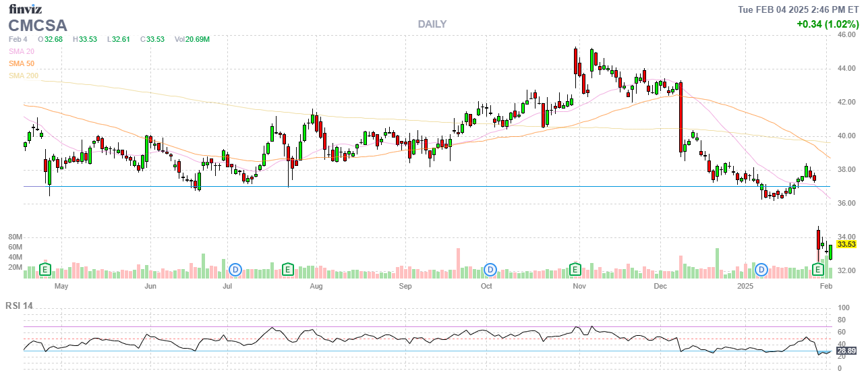Open the dividend marker near October
The width and height of the screenshot is (868, 379).
pyautogui.click(x=490, y=270)
